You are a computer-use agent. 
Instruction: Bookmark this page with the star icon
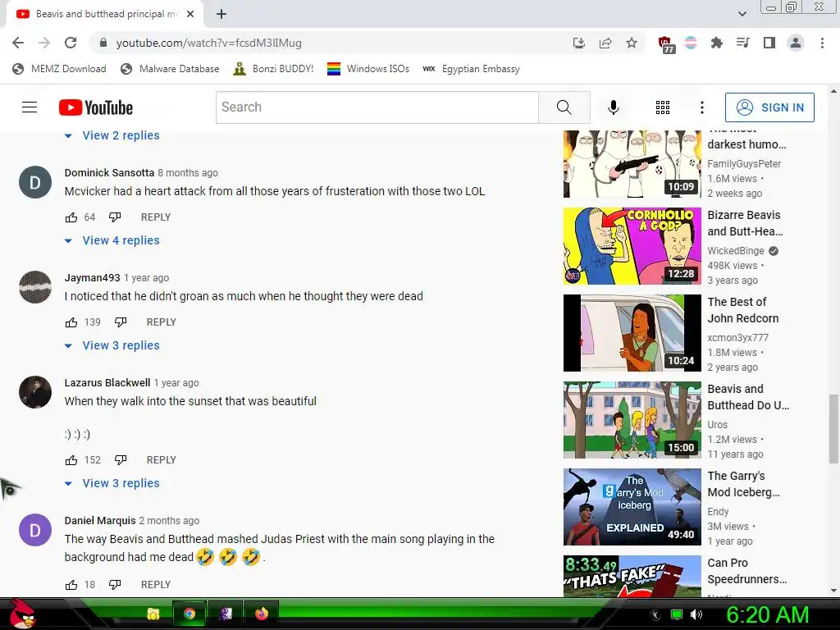632,43
